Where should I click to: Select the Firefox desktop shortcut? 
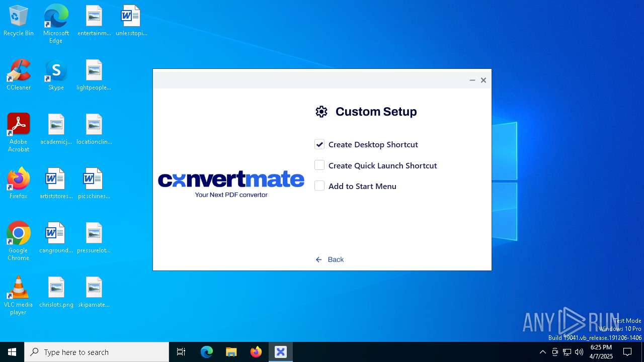click(x=19, y=184)
